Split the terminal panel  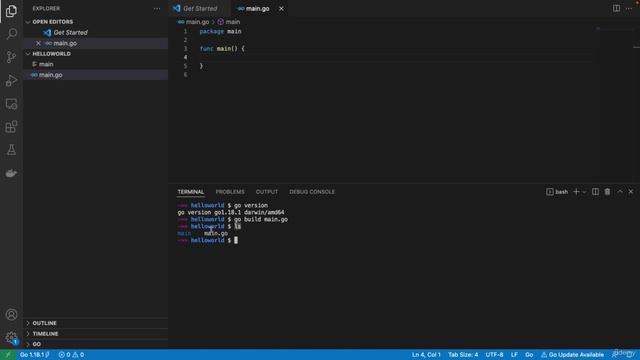(596, 191)
